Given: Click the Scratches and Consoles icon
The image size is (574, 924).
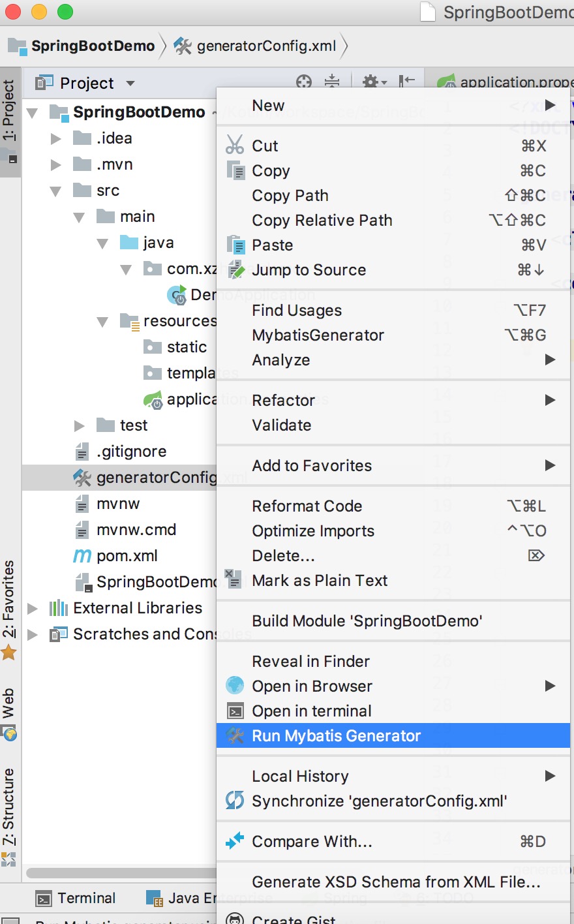Looking at the screenshot, I should click(x=59, y=634).
